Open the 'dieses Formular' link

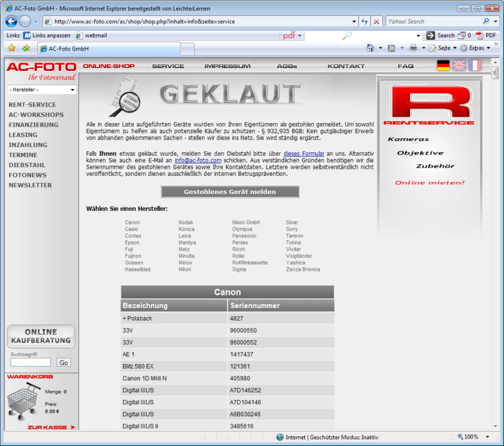[304, 153]
